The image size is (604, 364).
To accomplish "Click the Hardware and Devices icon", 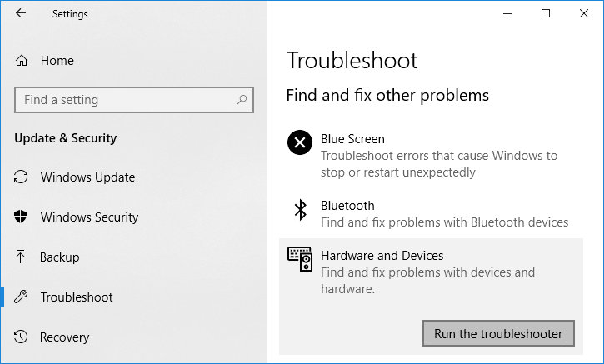I will 300,259.
